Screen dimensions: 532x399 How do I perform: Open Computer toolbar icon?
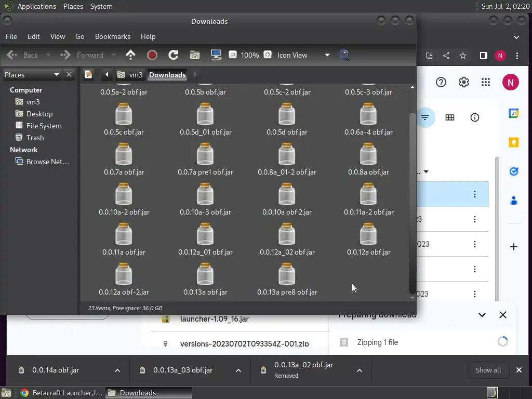click(x=216, y=55)
